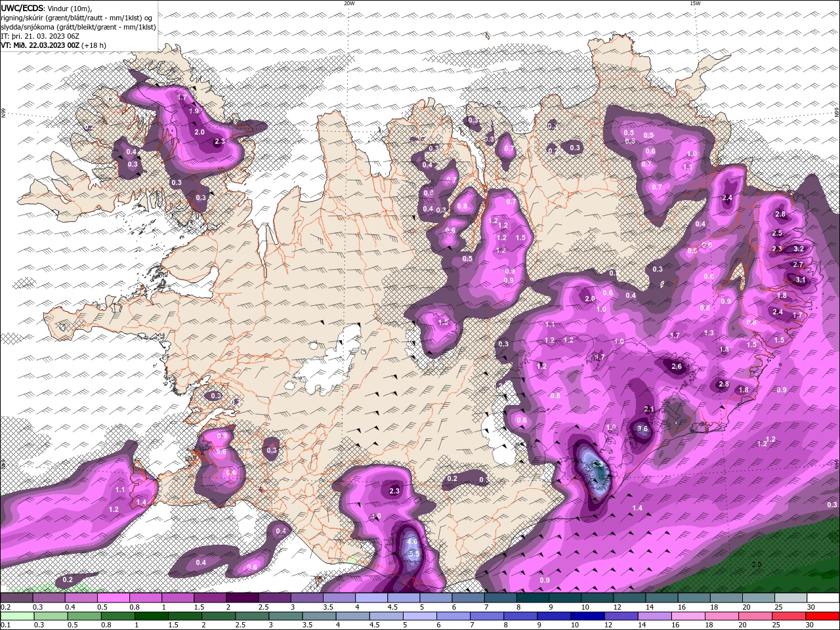Click the bright red 30 swatch in lower legend
The height and width of the screenshot is (630, 840).
tap(822, 616)
